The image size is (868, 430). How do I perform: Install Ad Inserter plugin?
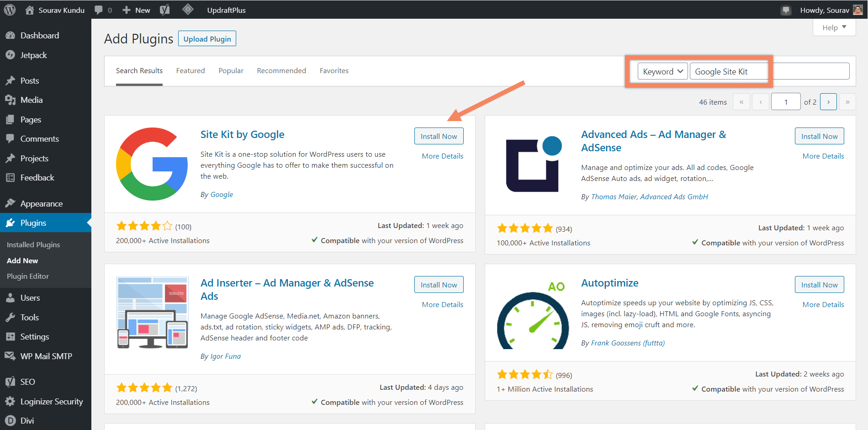point(439,285)
